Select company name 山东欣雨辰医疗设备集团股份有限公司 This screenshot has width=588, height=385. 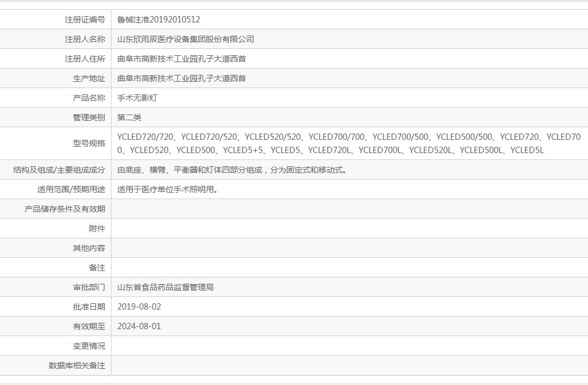(186, 39)
